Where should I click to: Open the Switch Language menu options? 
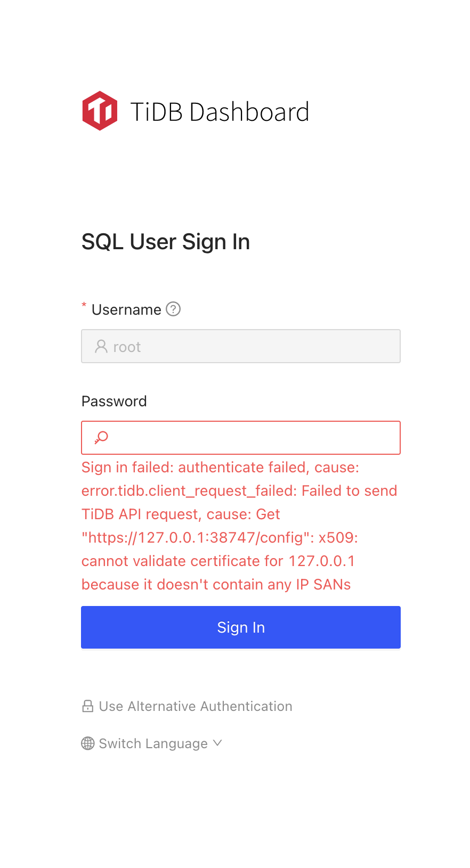coord(153,743)
